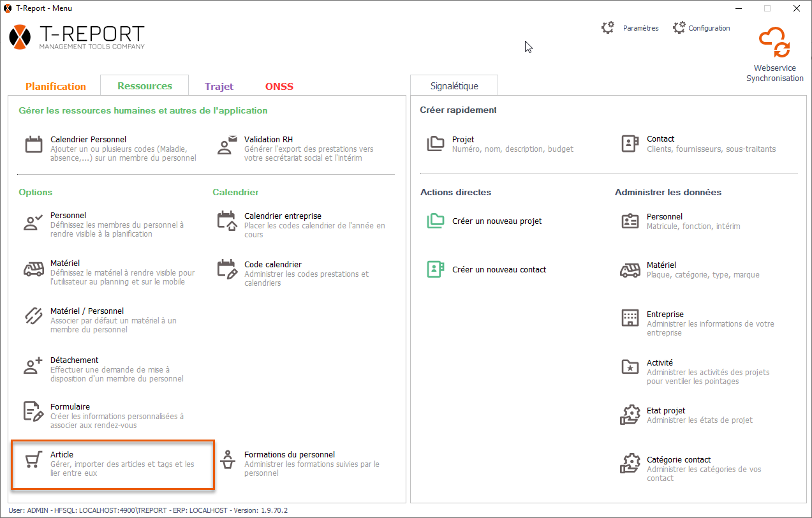
Task: Open the Code calendrier edit icon
Action: [x=226, y=269]
